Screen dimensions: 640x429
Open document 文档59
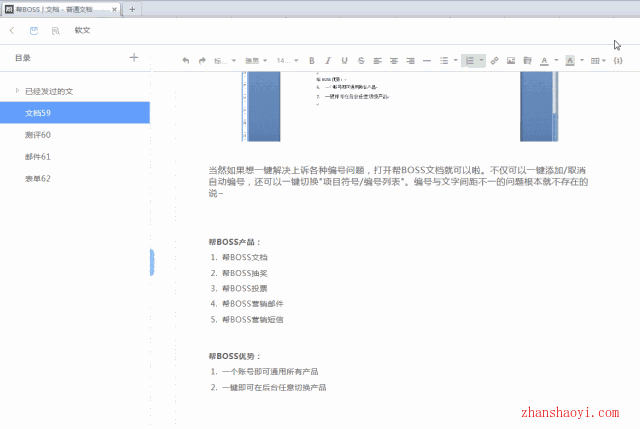click(x=75, y=113)
